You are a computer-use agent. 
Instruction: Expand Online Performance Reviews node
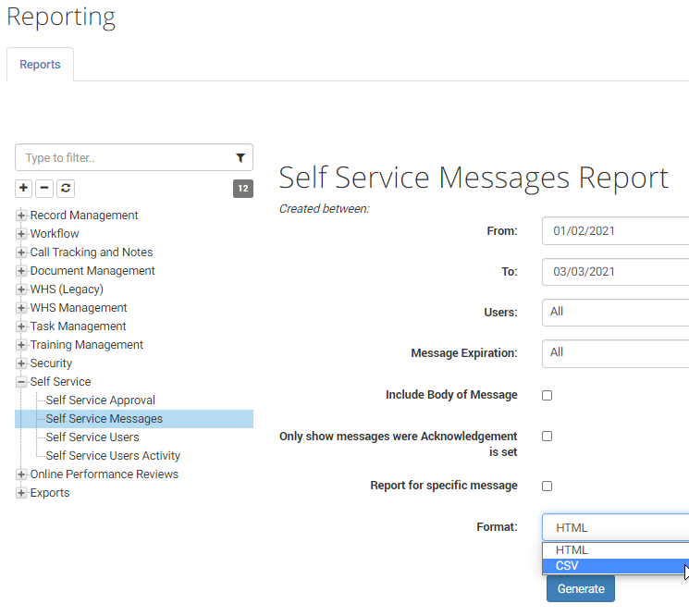pos(20,474)
